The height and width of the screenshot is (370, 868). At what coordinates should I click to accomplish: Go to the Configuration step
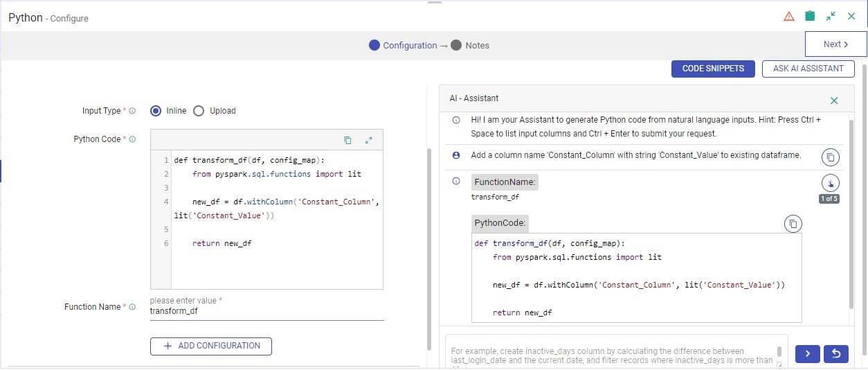coord(403,45)
